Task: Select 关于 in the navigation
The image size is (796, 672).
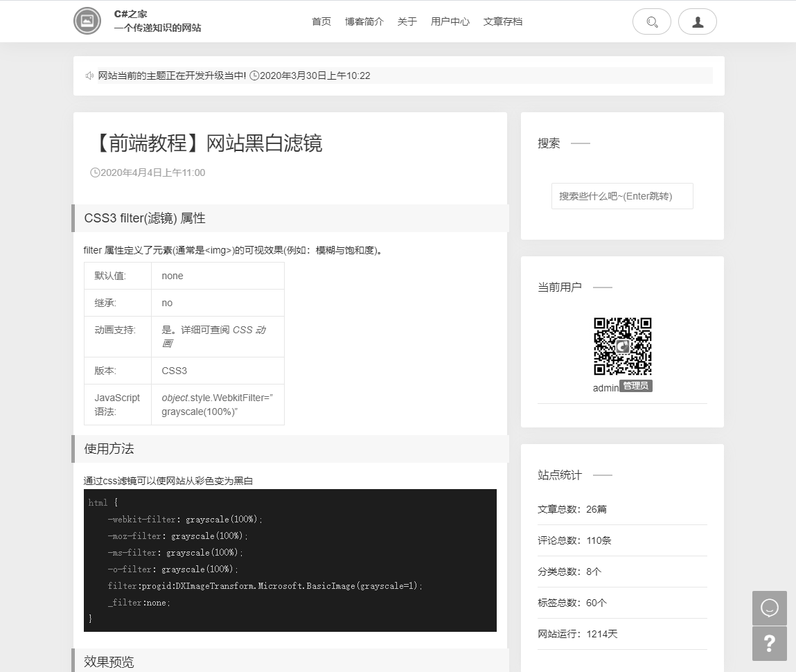Action: pyautogui.click(x=407, y=21)
